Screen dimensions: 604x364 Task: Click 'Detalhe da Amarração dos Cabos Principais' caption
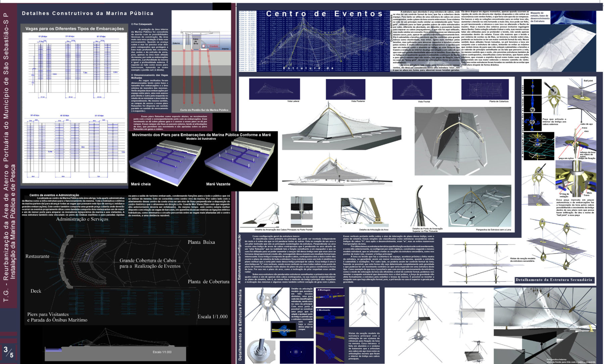(x=284, y=230)
